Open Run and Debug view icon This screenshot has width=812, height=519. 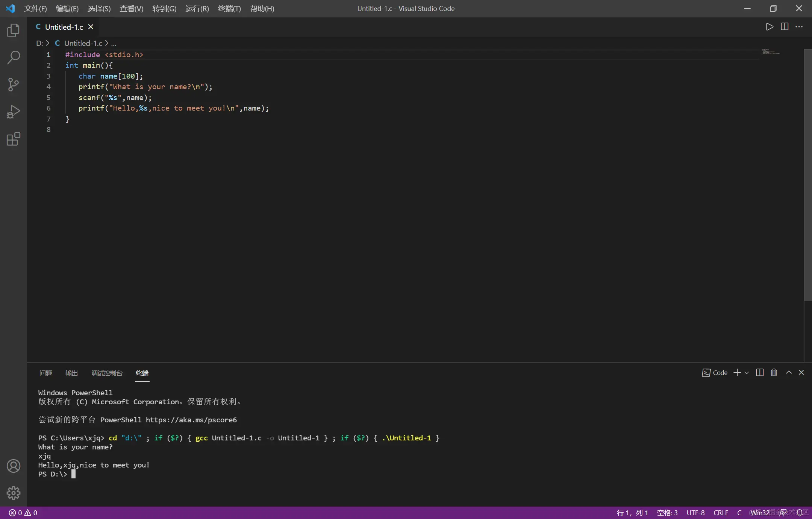(14, 112)
